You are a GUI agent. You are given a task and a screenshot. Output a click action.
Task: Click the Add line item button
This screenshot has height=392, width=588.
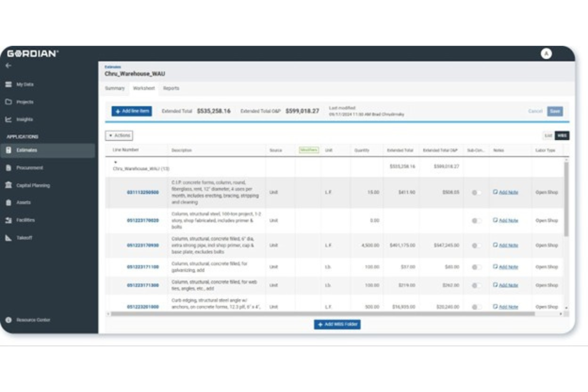tap(132, 111)
